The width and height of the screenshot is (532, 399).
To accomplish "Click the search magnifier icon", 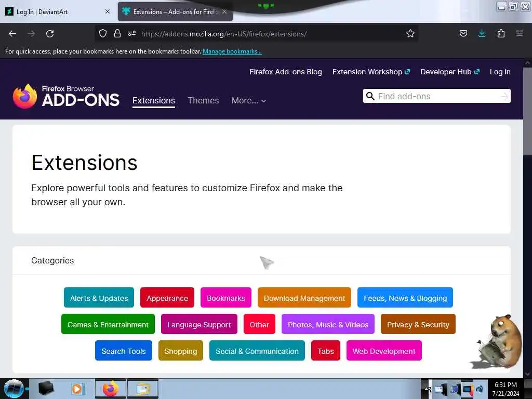I will [x=370, y=96].
